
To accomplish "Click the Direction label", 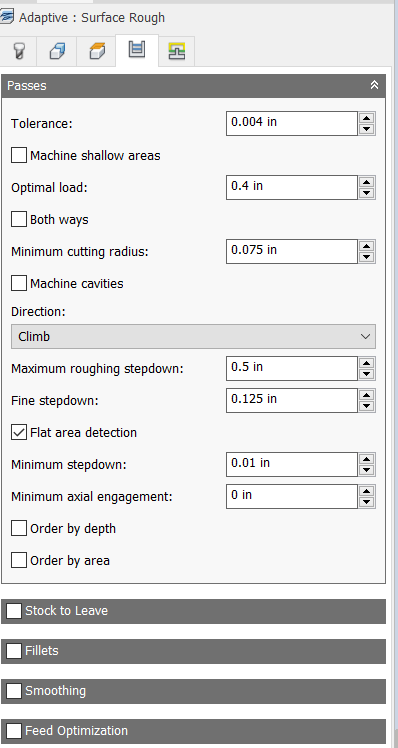I will tap(38, 312).
